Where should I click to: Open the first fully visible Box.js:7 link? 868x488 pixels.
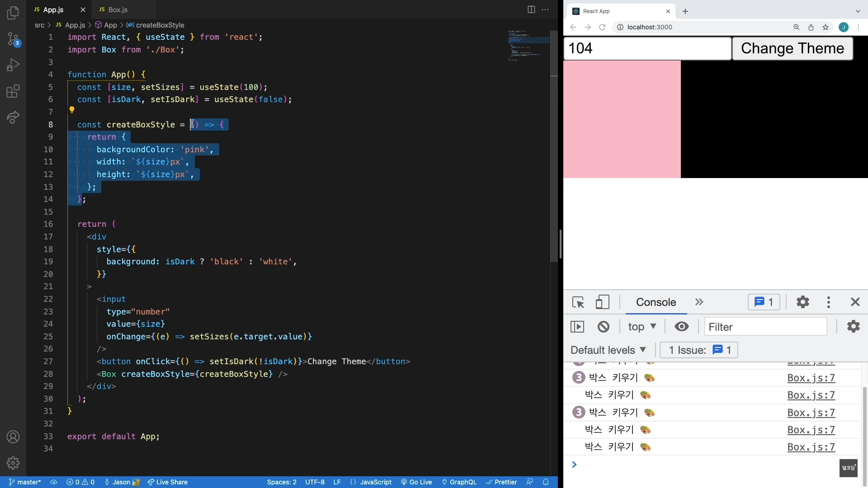pyautogui.click(x=811, y=378)
